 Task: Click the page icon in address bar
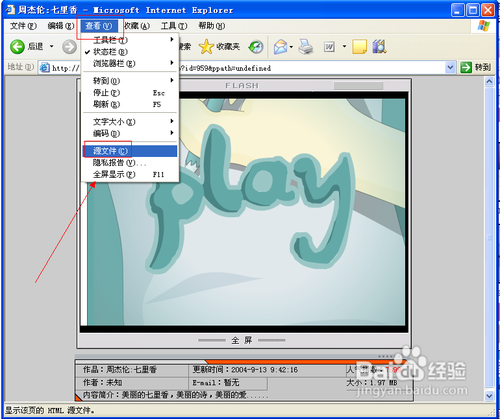click(x=44, y=68)
